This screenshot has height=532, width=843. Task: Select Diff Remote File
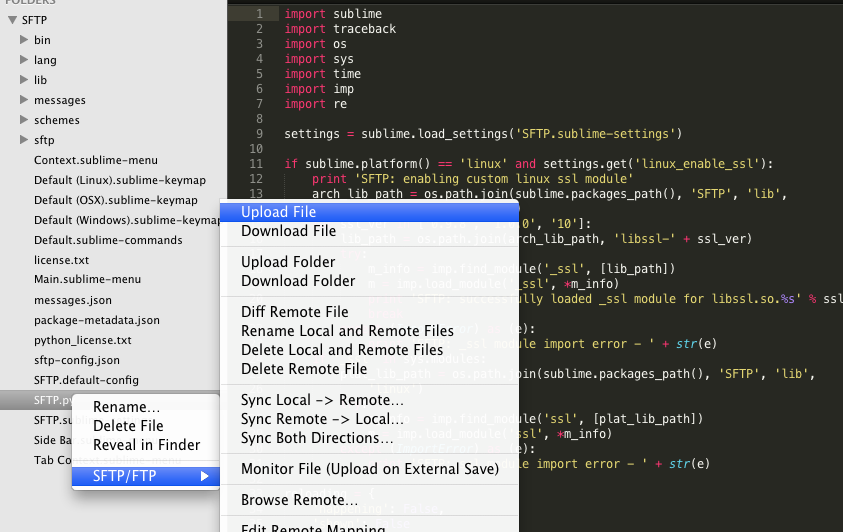point(294,312)
